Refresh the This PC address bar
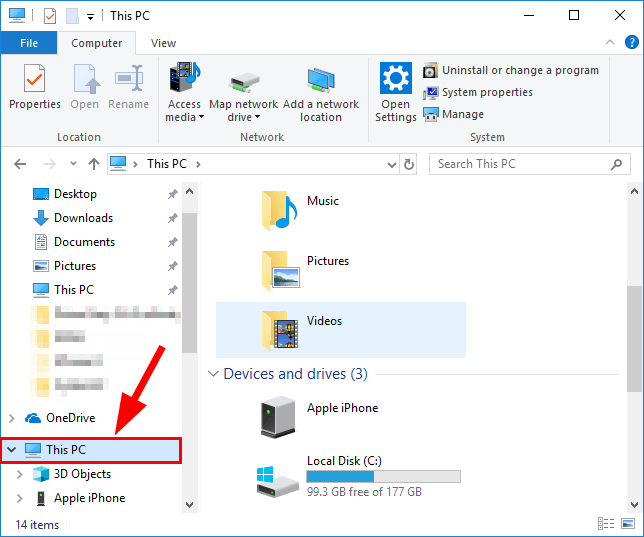Image resolution: width=644 pixels, height=537 pixels. click(x=408, y=164)
